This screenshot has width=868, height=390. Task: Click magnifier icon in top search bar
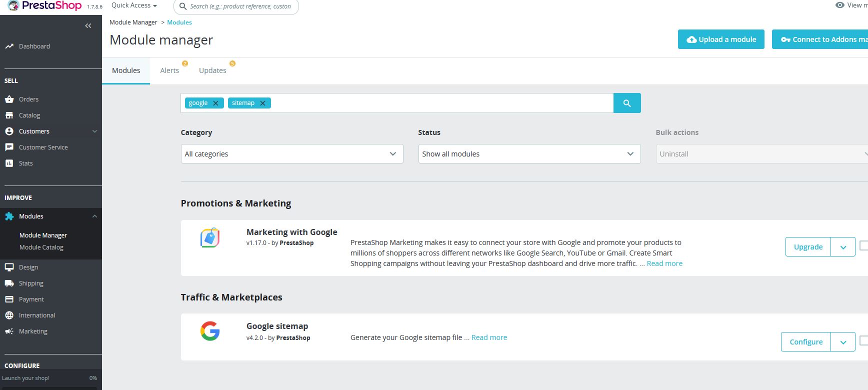pos(183,6)
